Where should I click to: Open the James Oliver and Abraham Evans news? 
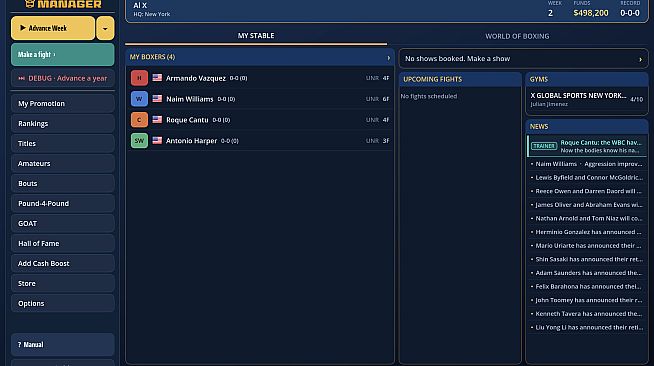pos(587,205)
